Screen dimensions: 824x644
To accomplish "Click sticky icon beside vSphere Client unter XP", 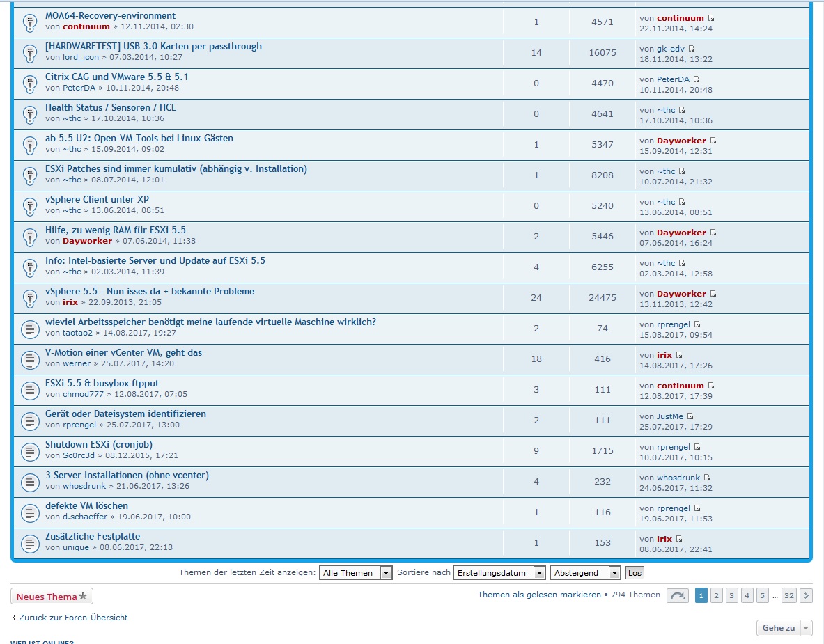I will tap(29, 205).
